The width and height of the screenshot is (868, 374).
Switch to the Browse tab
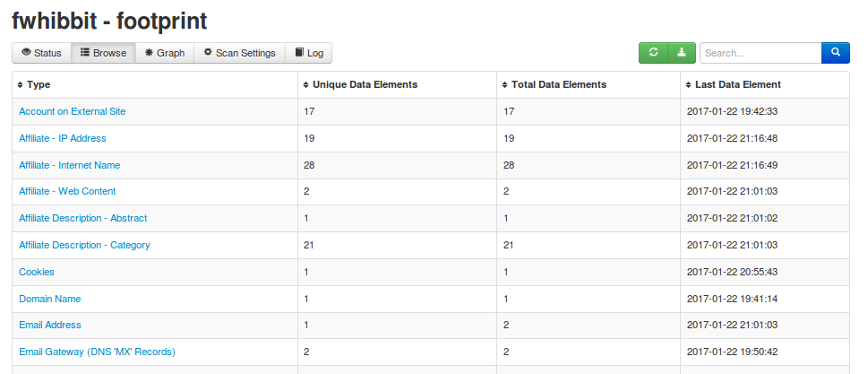pyautogui.click(x=103, y=53)
